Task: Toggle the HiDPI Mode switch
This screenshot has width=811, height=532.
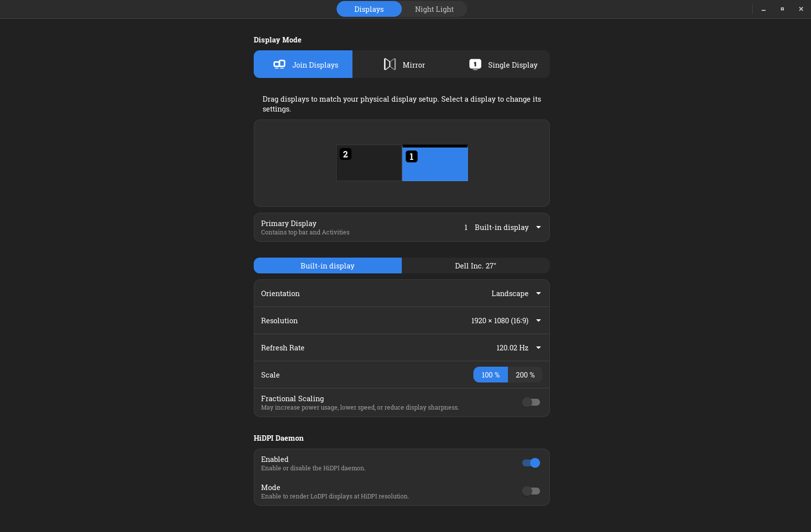Action: (531, 491)
